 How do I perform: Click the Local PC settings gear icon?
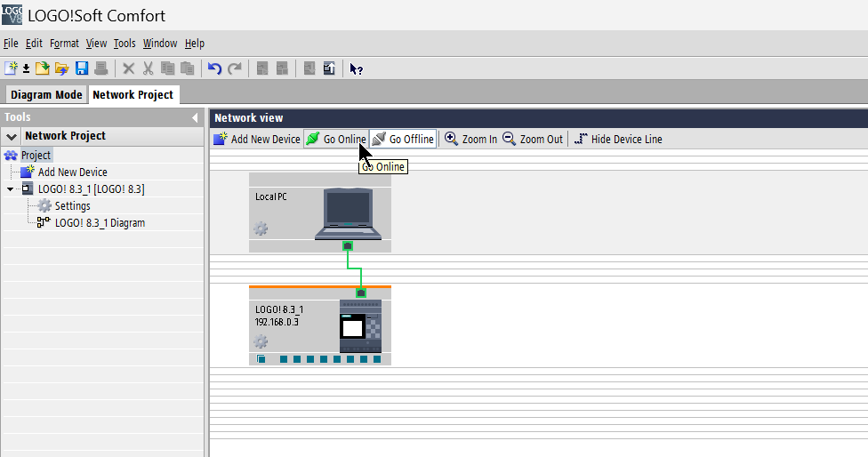point(261,228)
